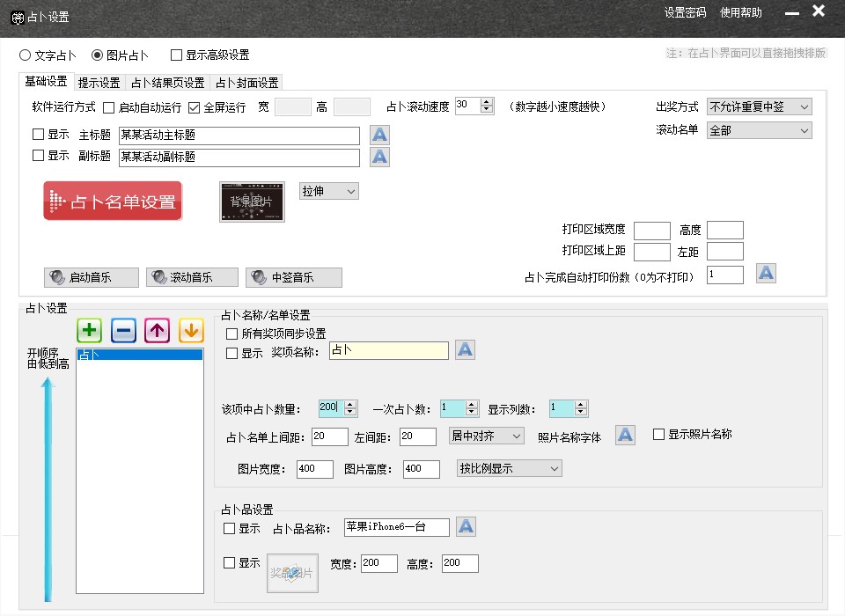Open font settings for 奖项名称

pos(465,350)
